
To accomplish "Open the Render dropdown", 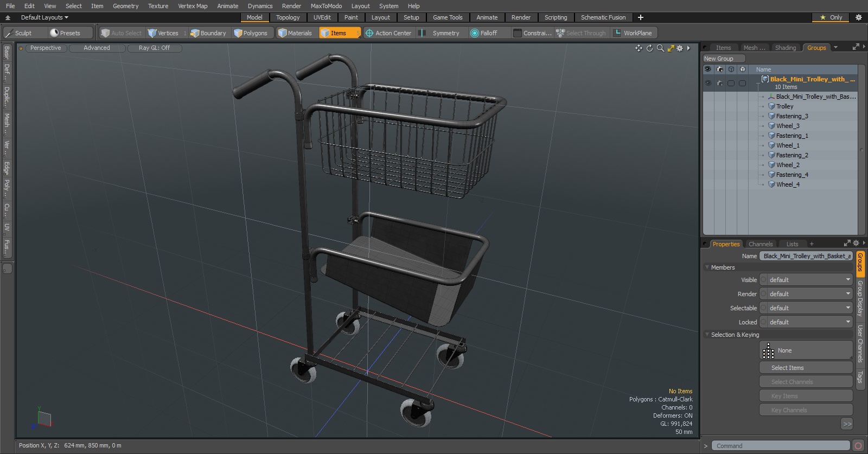I will tap(806, 294).
